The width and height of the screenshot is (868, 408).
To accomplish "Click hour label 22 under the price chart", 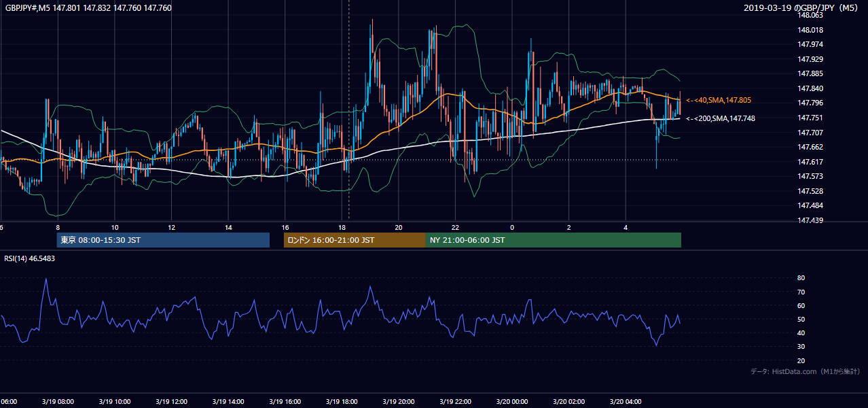I will [x=455, y=228].
